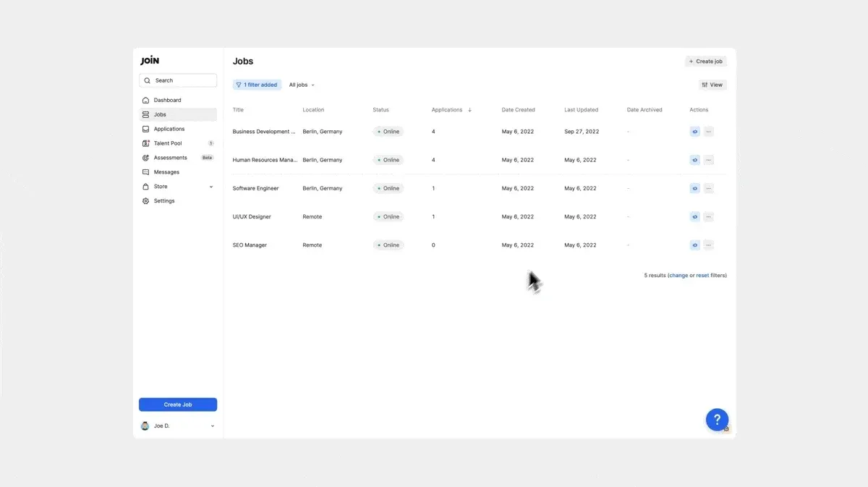This screenshot has height=487, width=868.
Task: Open the Settings gear icon
Action: (146, 201)
